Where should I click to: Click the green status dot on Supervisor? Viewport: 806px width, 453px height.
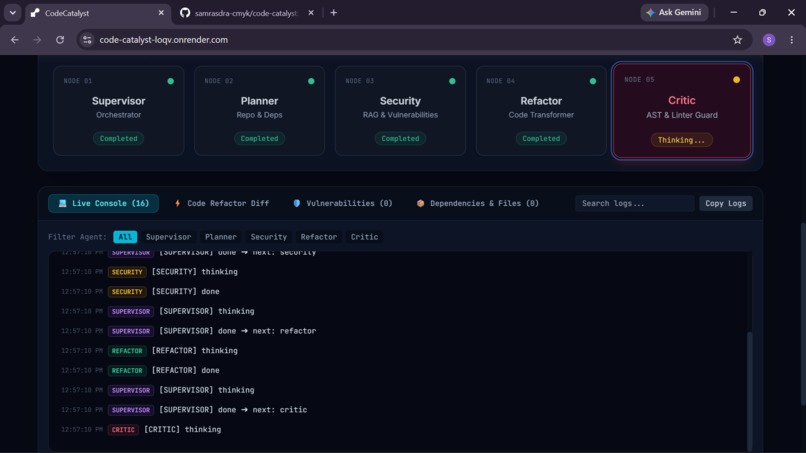pos(171,81)
